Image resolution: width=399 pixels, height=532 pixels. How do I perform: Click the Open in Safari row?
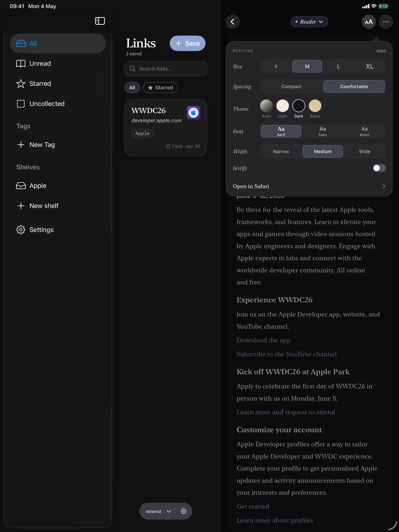(x=309, y=186)
